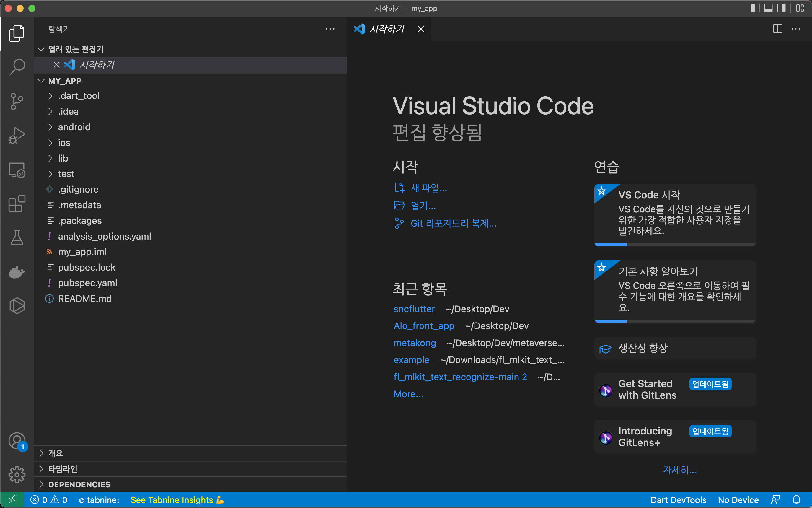Open VS Code 시작 walkthrough card
The image size is (812, 508).
[675, 215]
